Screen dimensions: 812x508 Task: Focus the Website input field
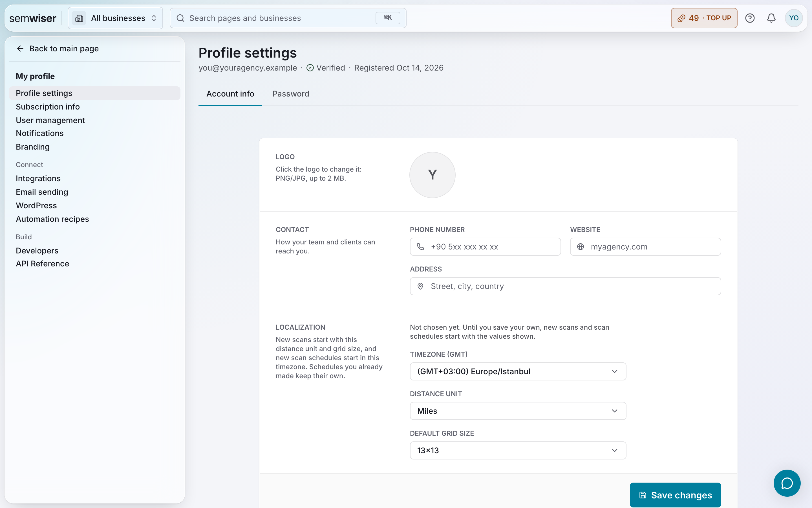(645, 247)
